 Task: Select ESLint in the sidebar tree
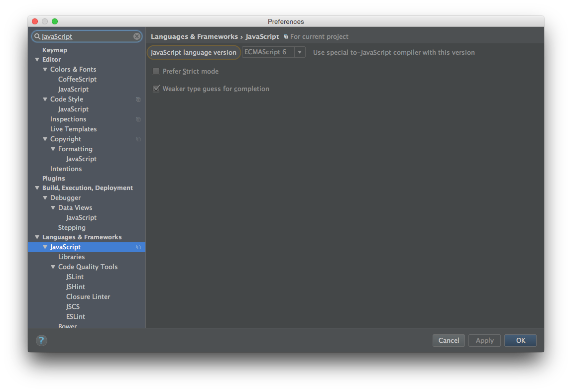pos(75,316)
